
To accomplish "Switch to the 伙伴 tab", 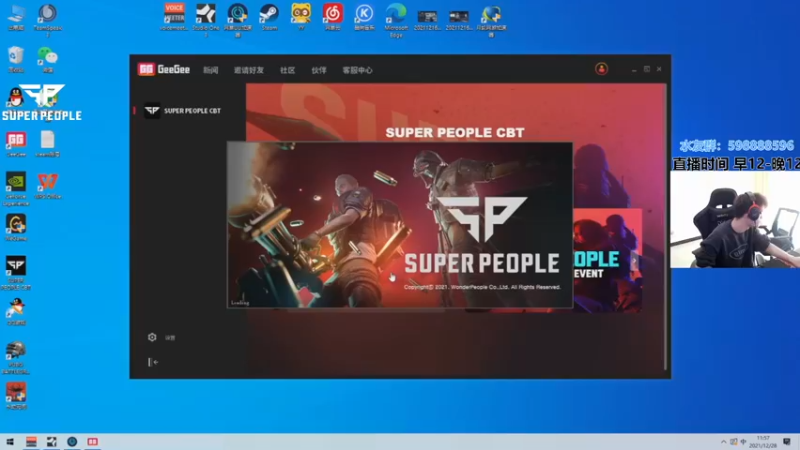I will 319,70.
